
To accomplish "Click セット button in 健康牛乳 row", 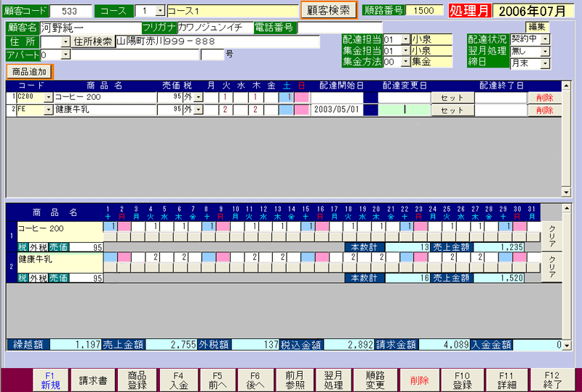I will [453, 111].
